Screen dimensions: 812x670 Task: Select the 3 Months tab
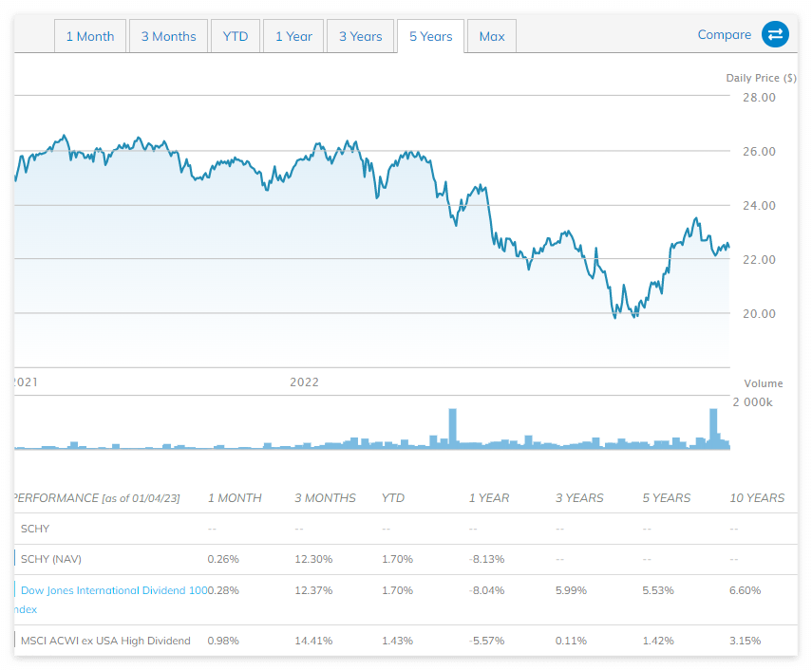(168, 36)
